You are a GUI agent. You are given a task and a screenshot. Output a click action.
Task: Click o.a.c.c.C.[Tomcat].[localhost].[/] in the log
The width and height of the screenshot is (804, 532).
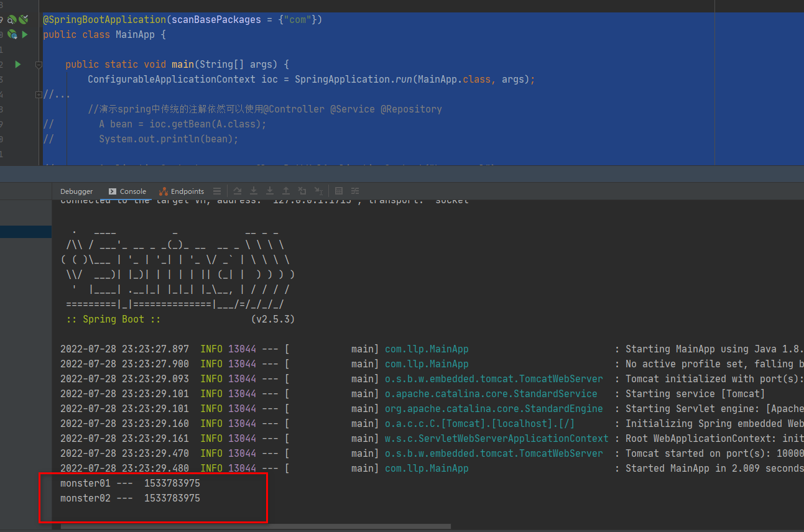479,424
